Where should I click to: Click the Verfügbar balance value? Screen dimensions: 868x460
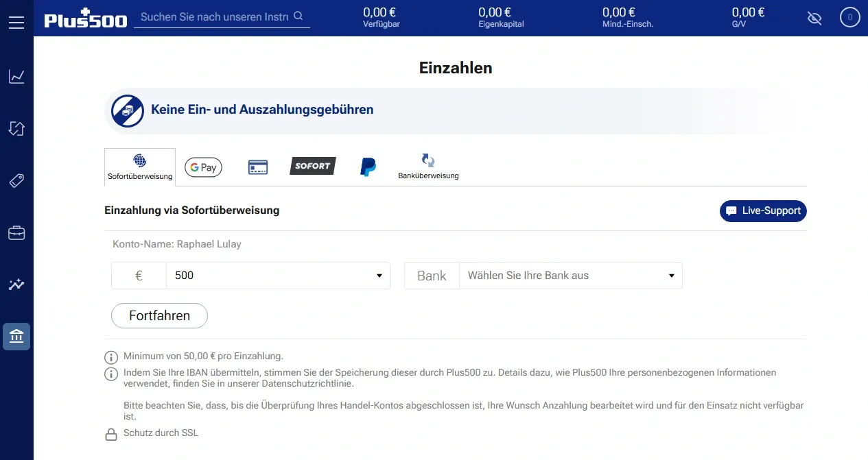(x=379, y=12)
